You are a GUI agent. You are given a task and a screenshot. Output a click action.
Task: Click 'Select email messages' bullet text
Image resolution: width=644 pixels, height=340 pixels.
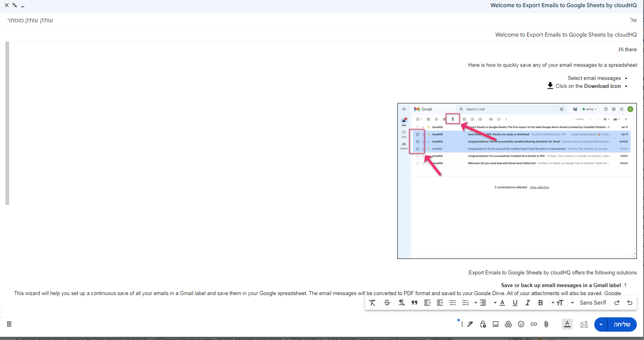point(594,78)
